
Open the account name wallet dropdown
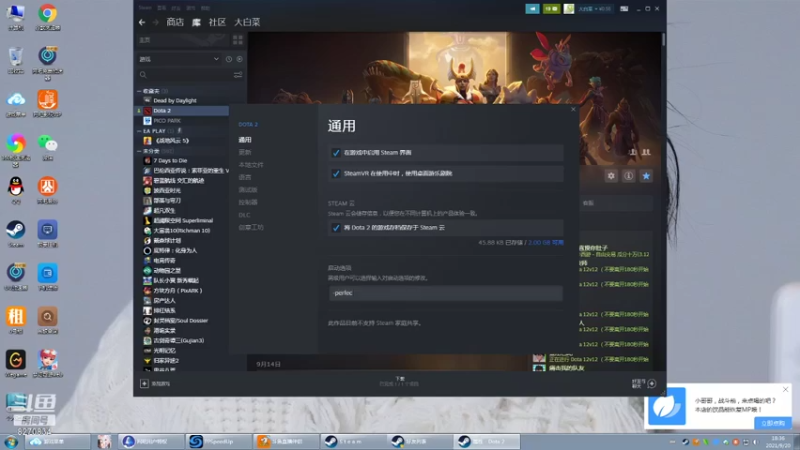tap(594, 9)
